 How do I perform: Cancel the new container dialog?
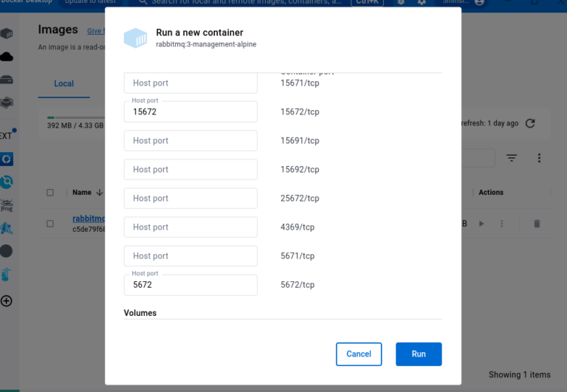[x=358, y=354]
